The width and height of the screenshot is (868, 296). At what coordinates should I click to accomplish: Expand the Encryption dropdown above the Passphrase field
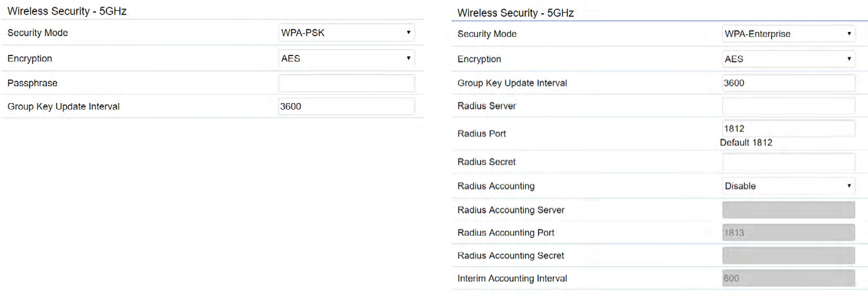[347, 58]
